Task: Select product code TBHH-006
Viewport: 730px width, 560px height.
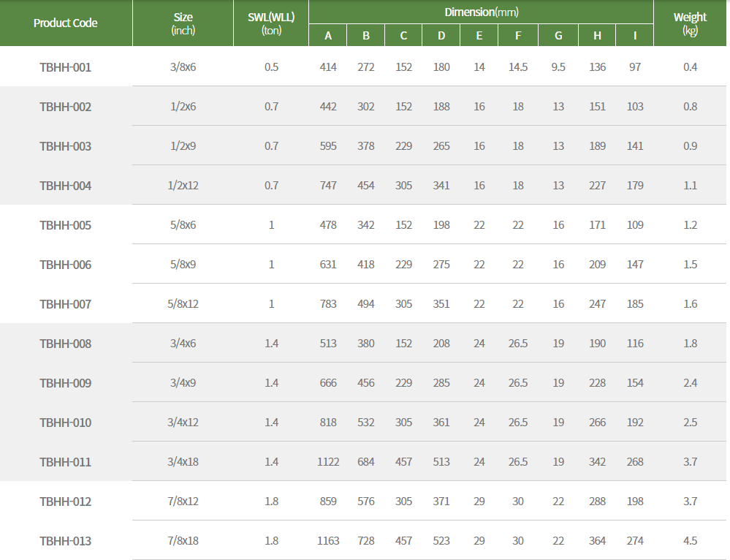Action: (66, 265)
